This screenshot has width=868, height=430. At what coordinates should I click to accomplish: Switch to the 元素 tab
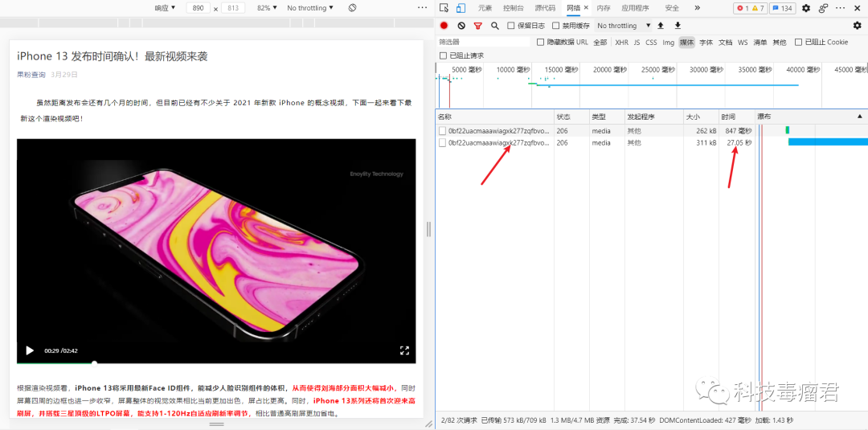tap(485, 8)
